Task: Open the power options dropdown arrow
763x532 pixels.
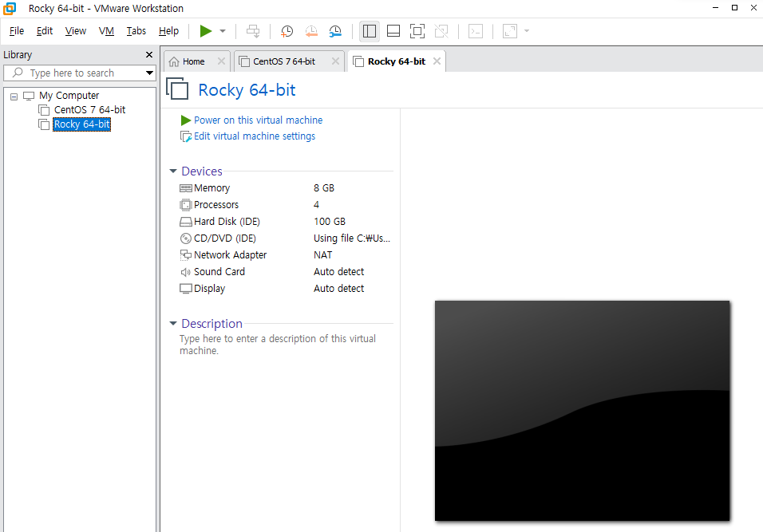Action: pyautogui.click(x=223, y=31)
